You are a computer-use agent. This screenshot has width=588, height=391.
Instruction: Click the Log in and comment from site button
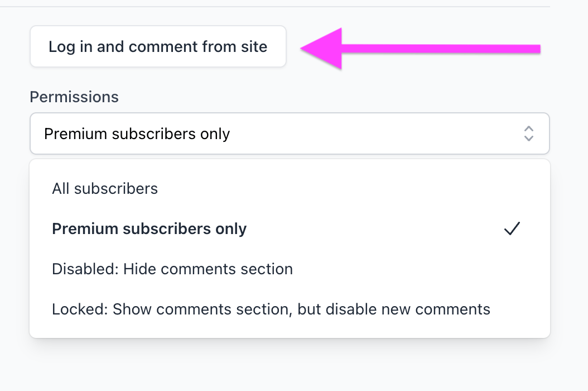(x=158, y=46)
